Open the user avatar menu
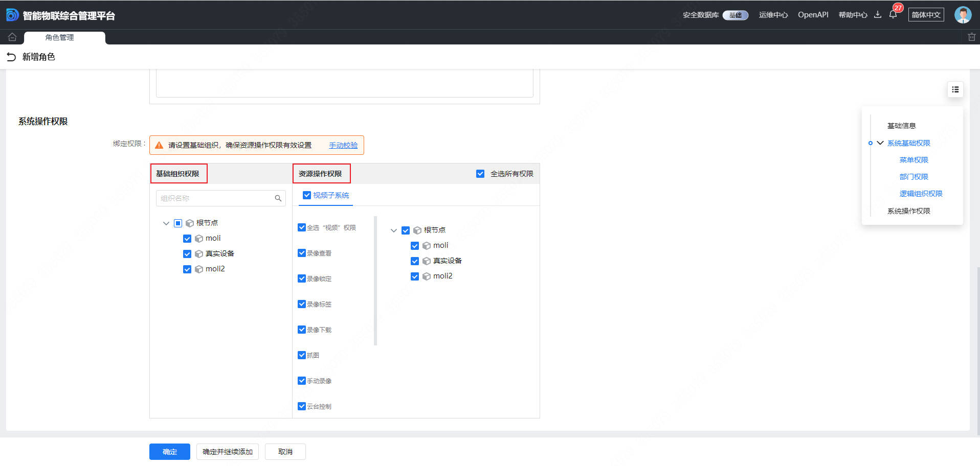 tap(963, 15)
